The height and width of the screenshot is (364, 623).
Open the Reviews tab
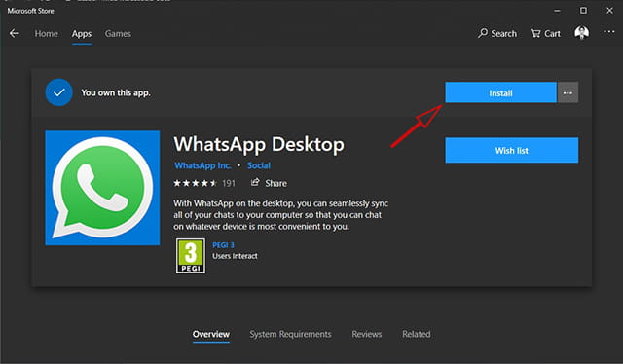coord(367,334)
